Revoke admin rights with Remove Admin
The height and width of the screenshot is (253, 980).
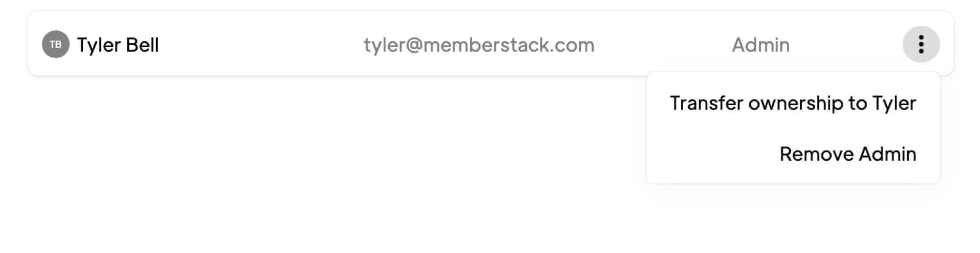coord(848,154)
